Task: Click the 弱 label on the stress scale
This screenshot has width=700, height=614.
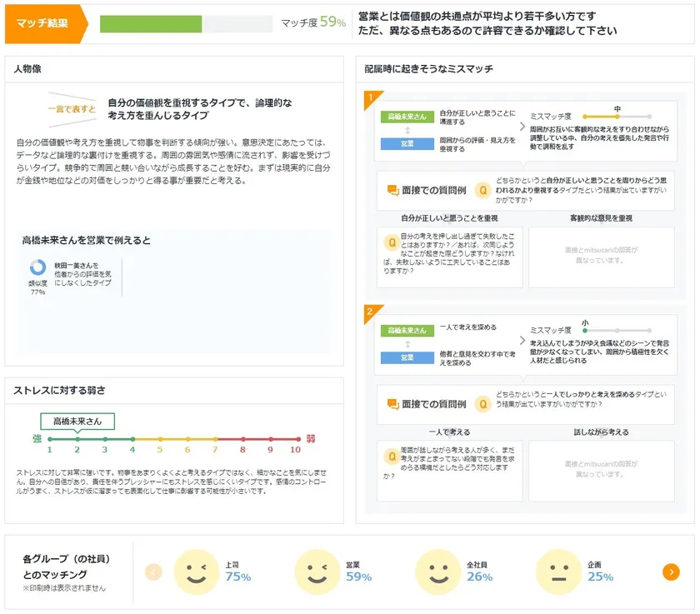Action: tap(311, 439)
